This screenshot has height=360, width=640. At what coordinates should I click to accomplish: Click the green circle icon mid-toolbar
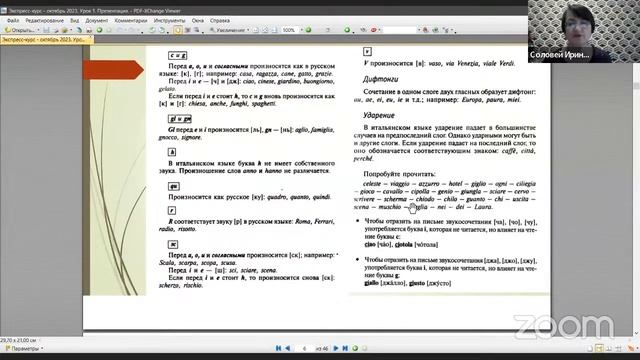click(347, 30)
